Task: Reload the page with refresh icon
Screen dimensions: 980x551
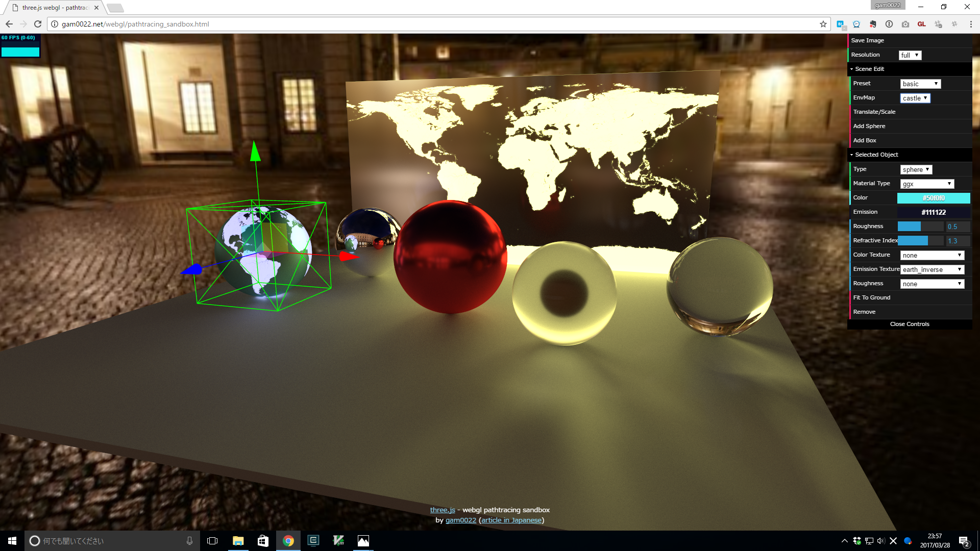Action: [x=37, y=24]
